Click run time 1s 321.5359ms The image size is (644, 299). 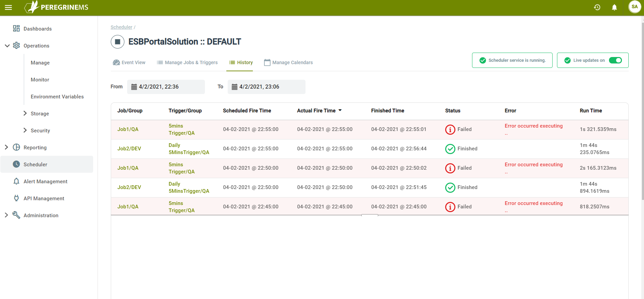coord(598,129)
